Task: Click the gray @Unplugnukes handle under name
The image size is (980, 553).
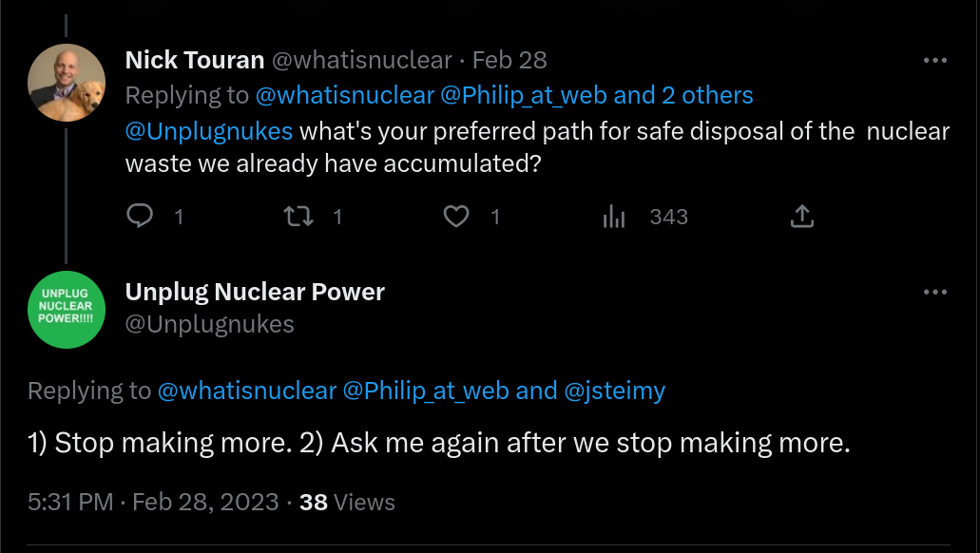Action: click(210, 324)
